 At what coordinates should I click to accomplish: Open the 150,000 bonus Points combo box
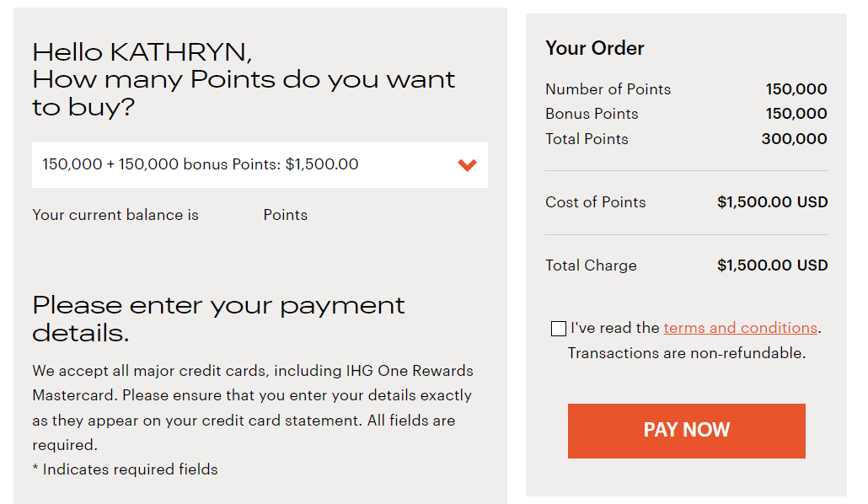(259, 165)
